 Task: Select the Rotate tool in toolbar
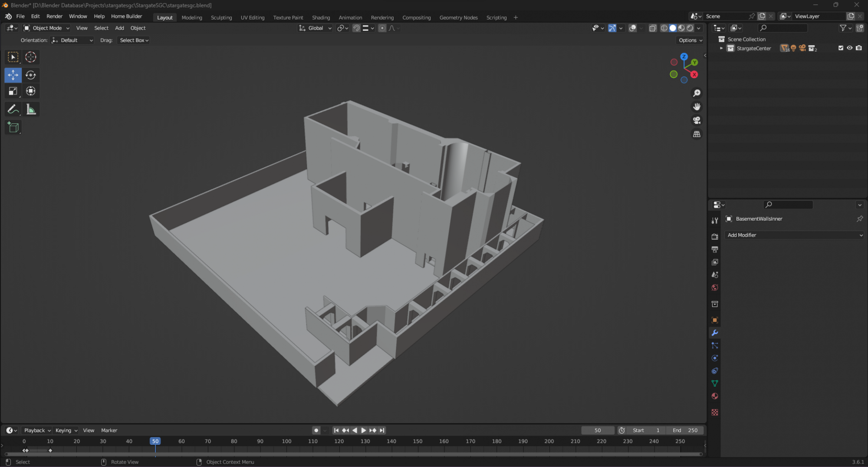(30, 75)
